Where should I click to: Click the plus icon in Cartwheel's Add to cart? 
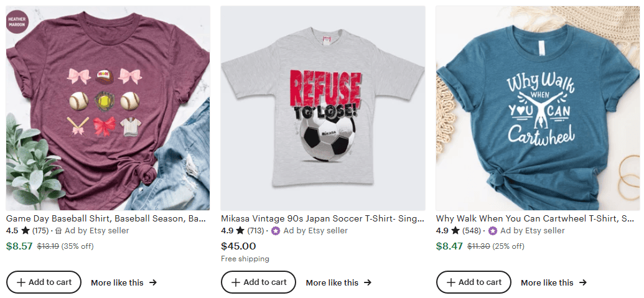point(451,282)
